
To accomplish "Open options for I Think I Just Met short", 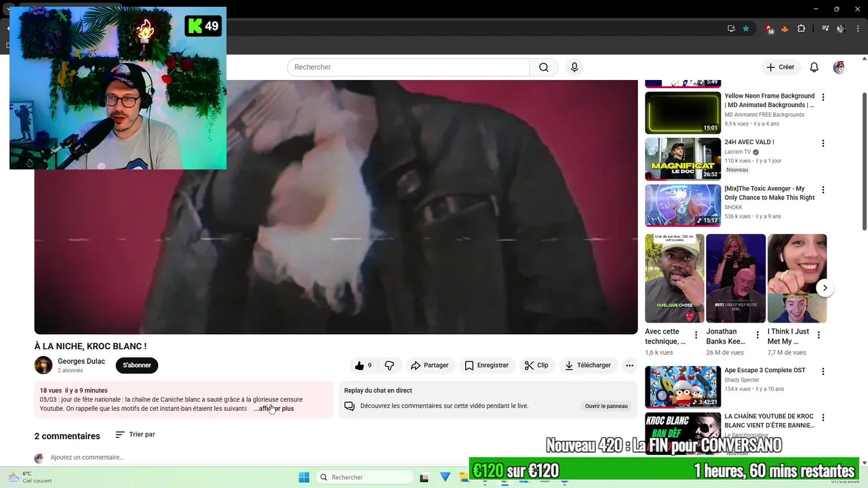I will tap(818, 335).
